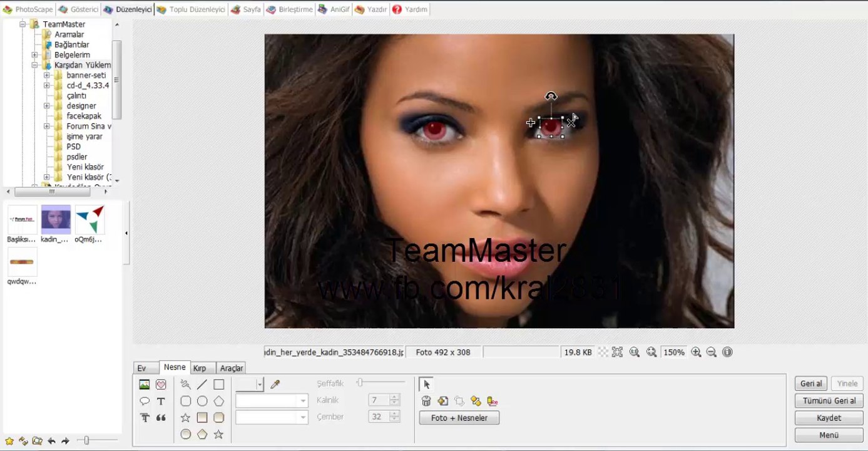The image size is (868, 451).
Task: Switch to the Ev tab
Action: [142, 368]
